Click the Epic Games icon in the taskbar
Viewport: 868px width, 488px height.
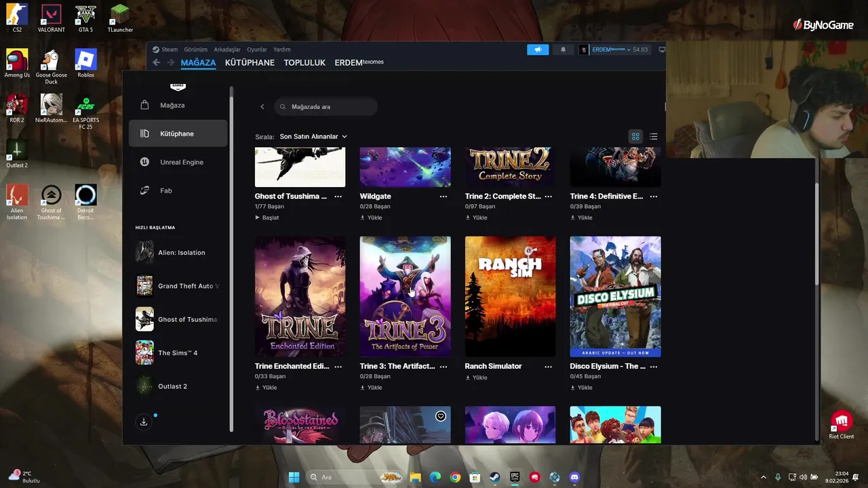tap(515, 477)
